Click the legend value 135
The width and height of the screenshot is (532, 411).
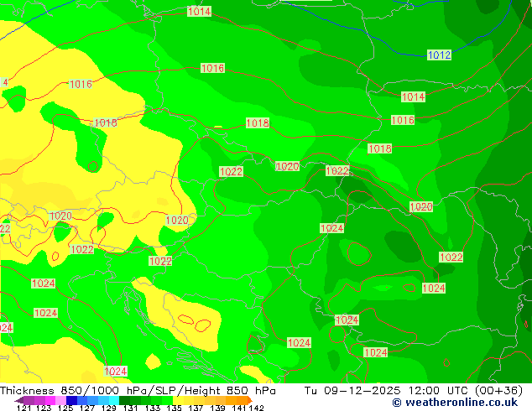coord(174,408)
